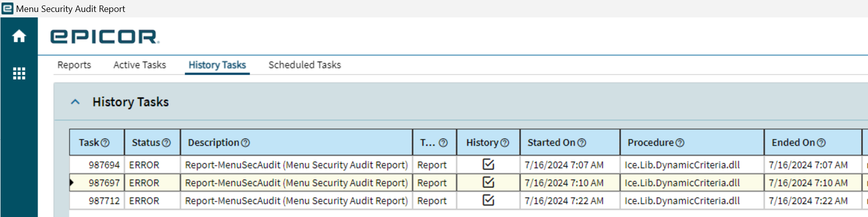Go to the Home icon in sidebar

click(x=19, y=36)
